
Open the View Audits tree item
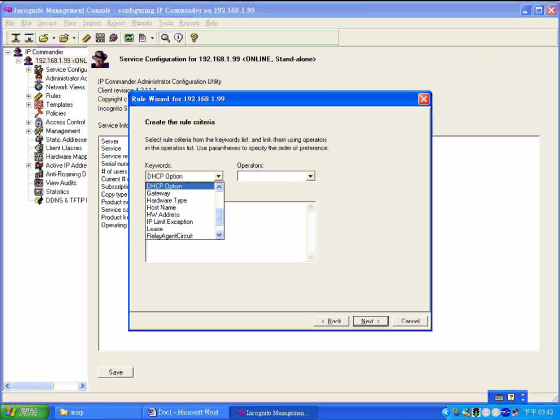(61, 183)
